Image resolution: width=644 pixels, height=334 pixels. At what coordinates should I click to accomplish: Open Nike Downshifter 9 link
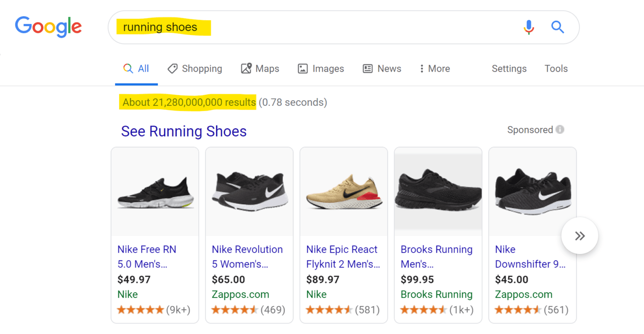point(530,257)
